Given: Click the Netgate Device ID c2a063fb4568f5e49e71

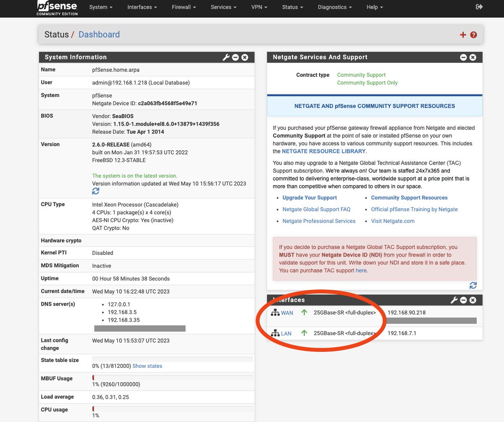Looking at the screenshot, I should (168, 103).
